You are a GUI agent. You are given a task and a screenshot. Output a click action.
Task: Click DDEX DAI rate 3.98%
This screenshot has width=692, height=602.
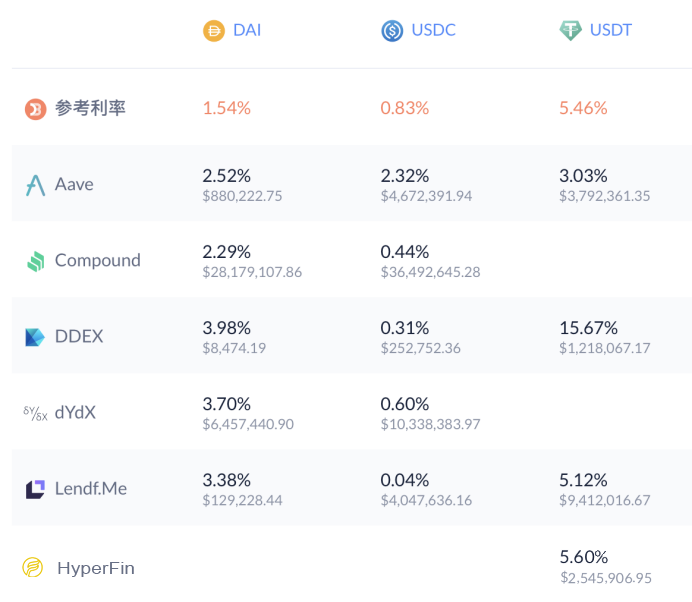(226, 328)
